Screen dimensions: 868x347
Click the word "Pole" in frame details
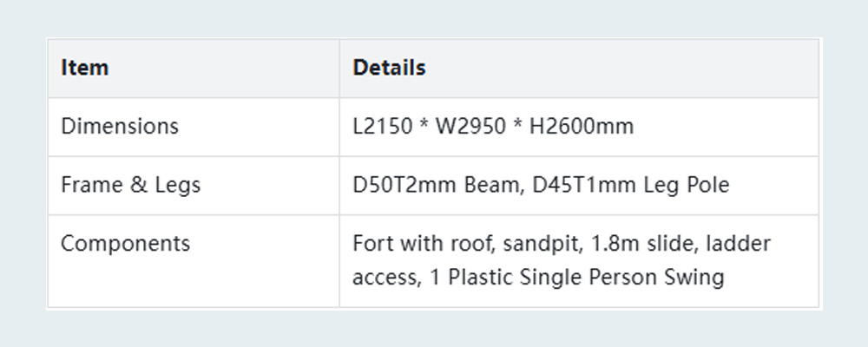tap(709, 185)
